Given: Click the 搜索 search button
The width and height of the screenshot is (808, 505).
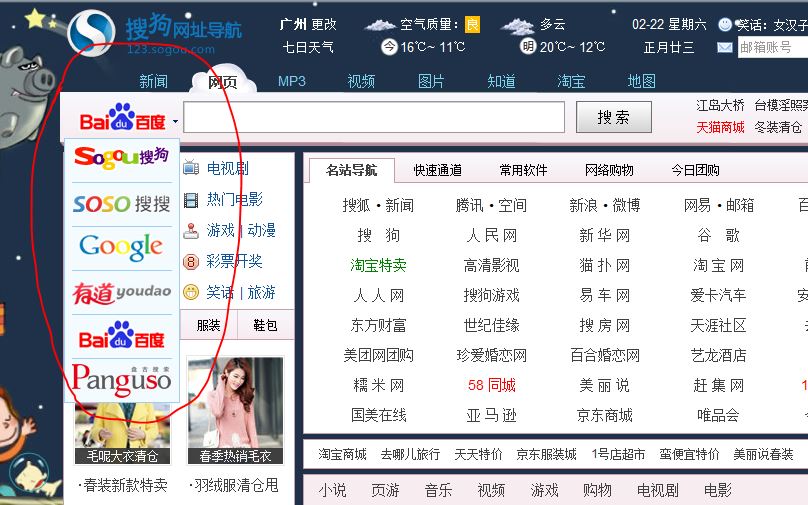Looking at the screenshot, I should click(x=614, y=117).
